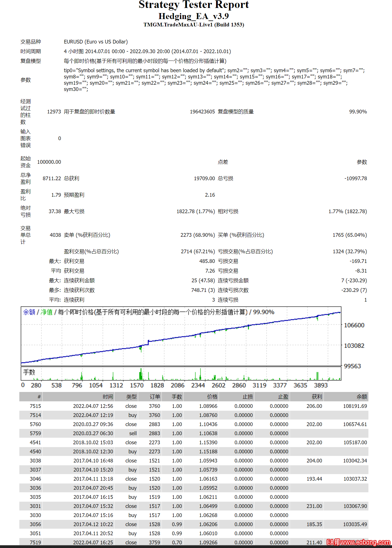Viewport: 392px width, 548px height.
Task: Click the TMGM.TradeMaxAU-Live1 build text
Action: [x=194, y=25]
